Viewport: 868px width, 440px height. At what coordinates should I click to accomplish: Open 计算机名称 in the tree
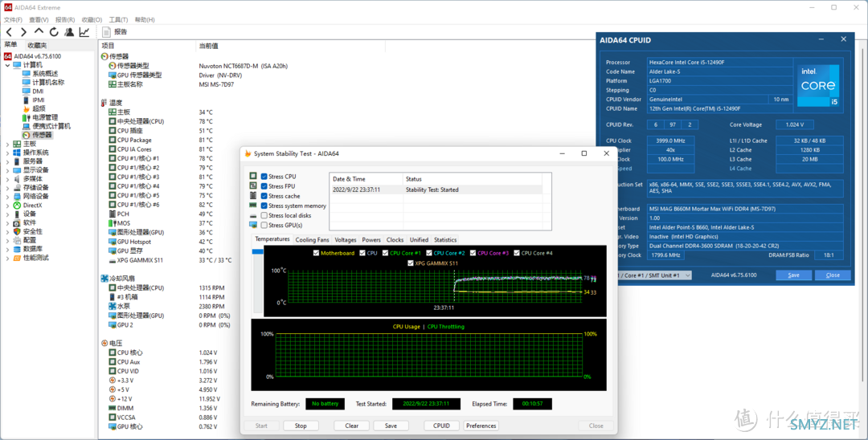(48, 83)
